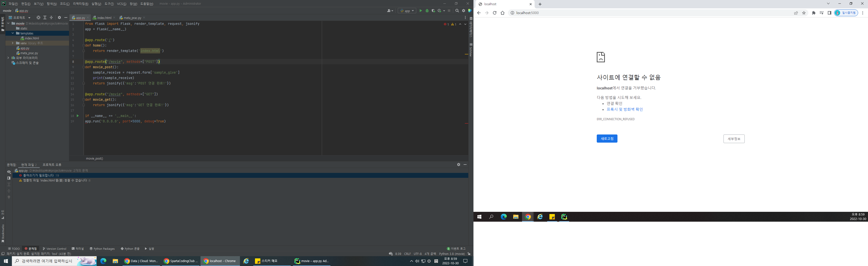Screen dimensions: 868x266
Task: Click the quick-fix lightbulb in problems panel
Action: pos(9,197)
